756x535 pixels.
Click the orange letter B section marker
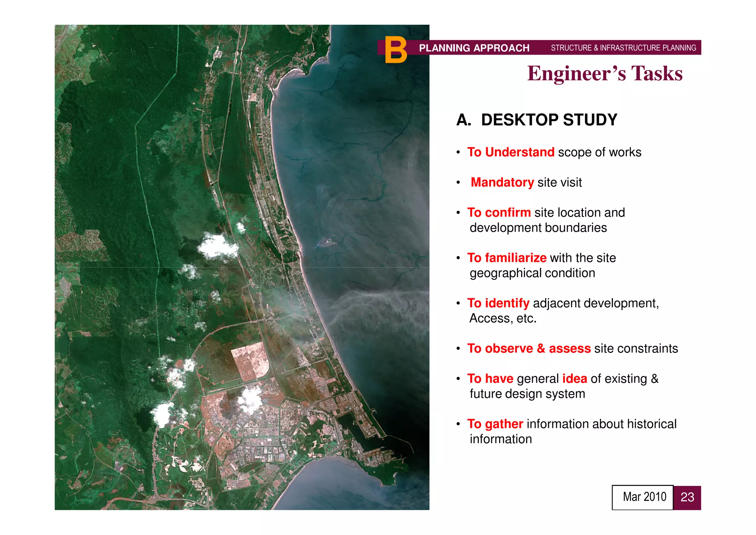point(396,50)
